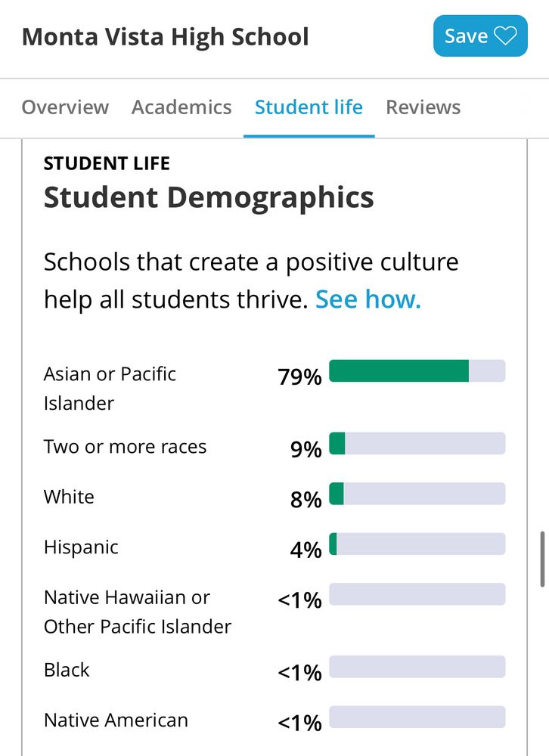Click the Two or more races label
The height and width of the screenshot is (756, 549).
pos(125,447)
